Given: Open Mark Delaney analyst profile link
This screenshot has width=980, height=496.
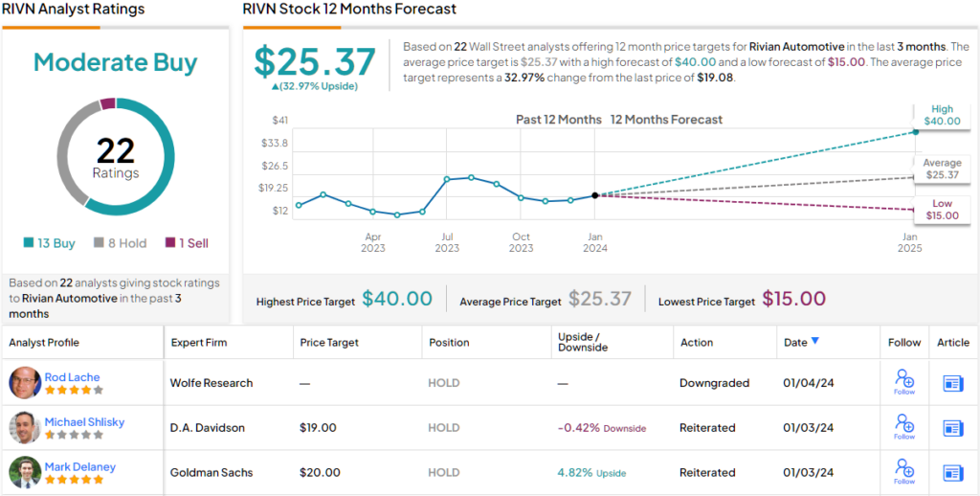Looking at the screenshot, I should tap(79, 467).
